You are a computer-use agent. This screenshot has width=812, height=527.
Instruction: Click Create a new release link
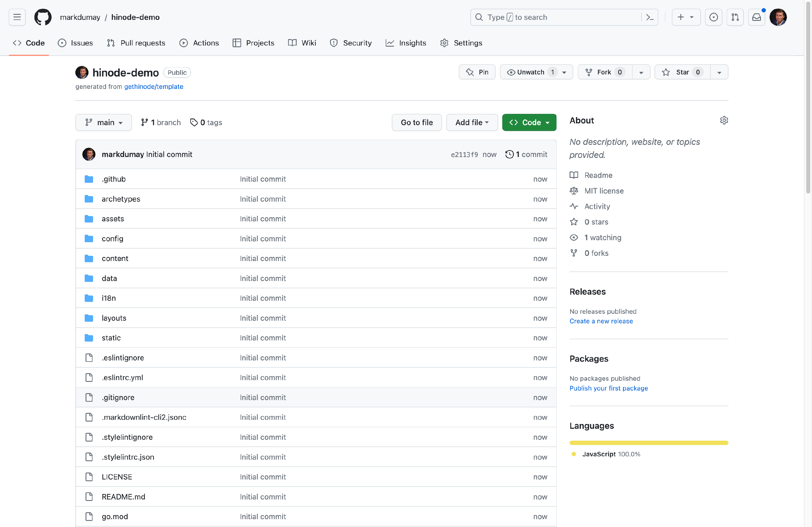601,321
